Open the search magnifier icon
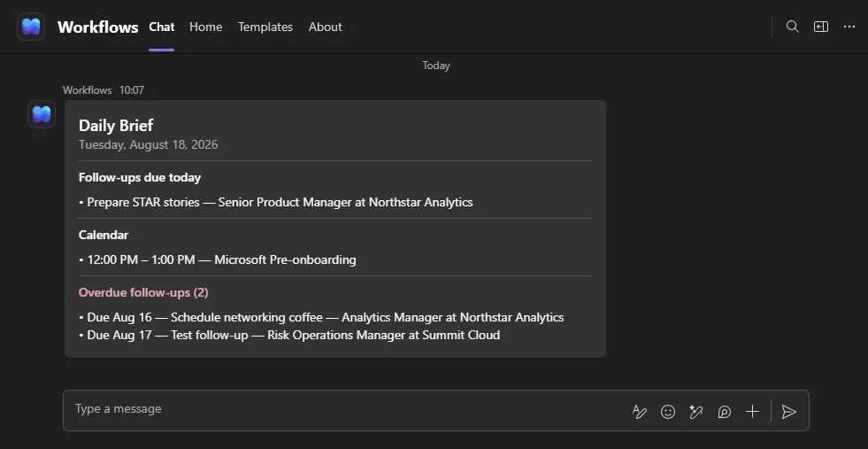This screenshot has height=449, width=868. [x=792, y=27]
